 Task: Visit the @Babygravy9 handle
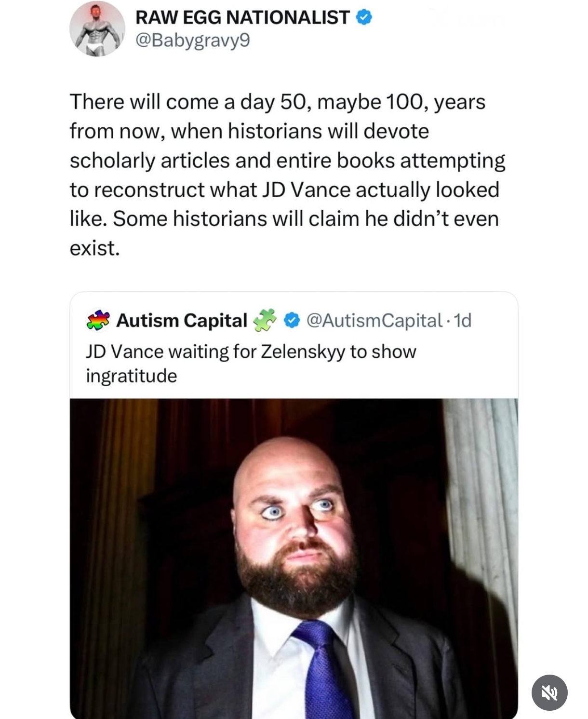(193, 41)
